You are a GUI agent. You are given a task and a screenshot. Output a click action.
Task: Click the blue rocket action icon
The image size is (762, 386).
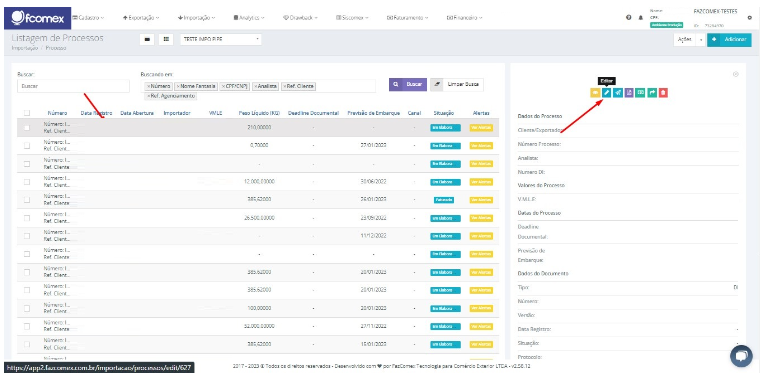[x=618, y=93]
